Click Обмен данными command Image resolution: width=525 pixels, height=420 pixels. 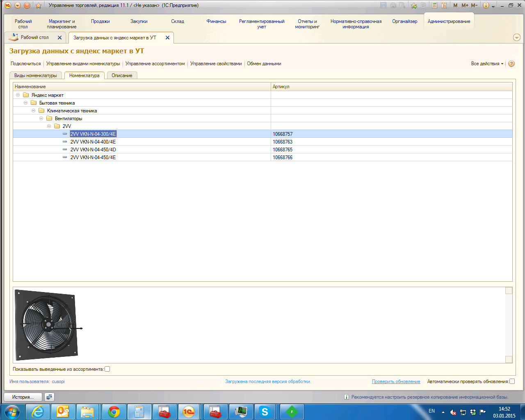(264, 64)
